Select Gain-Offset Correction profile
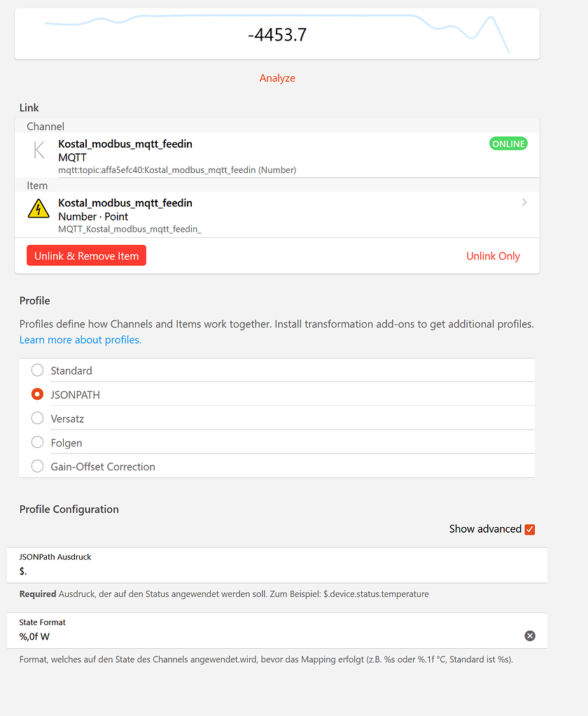Image resolution: width=588 pixels, height=716 pixels. pyautogui.click(x=37, y=465)
